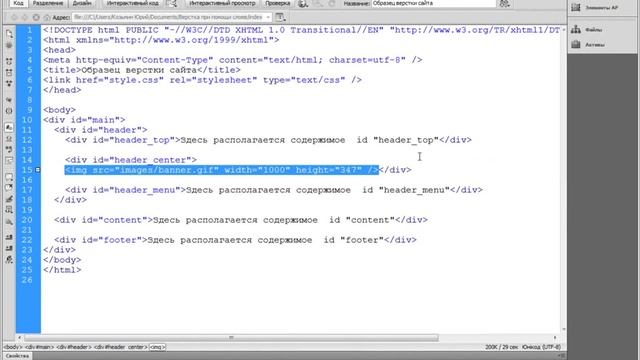The image size is (640, 360).
Task: Enable Интерактивный код mode
Action: (132, 3)
